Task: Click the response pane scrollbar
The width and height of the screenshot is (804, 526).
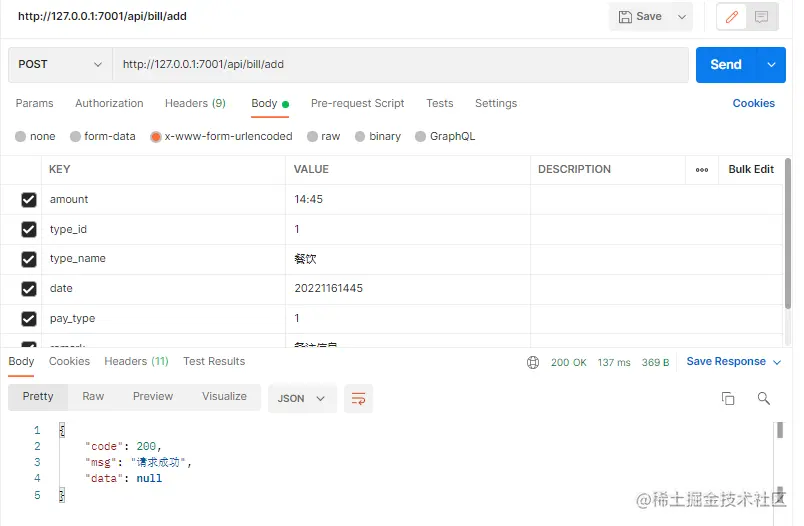Action: point(779,430)
